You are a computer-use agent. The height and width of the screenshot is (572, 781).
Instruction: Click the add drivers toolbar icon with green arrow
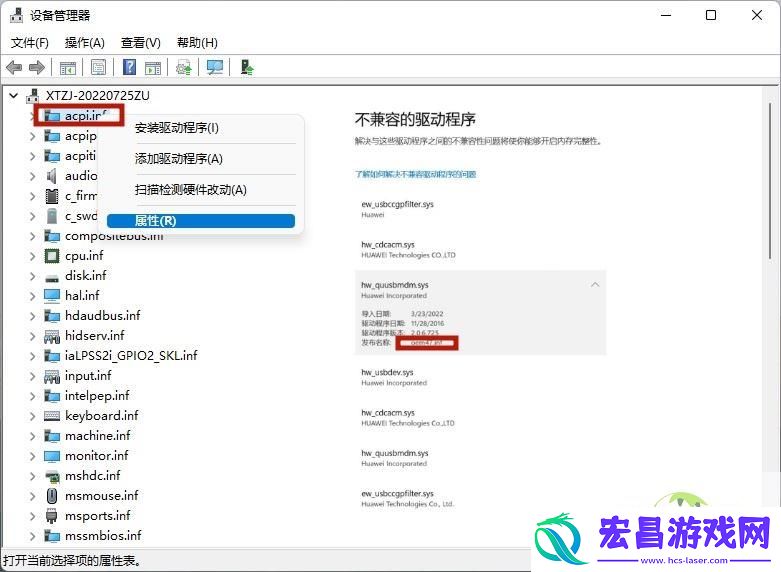(x=247, y=67)
